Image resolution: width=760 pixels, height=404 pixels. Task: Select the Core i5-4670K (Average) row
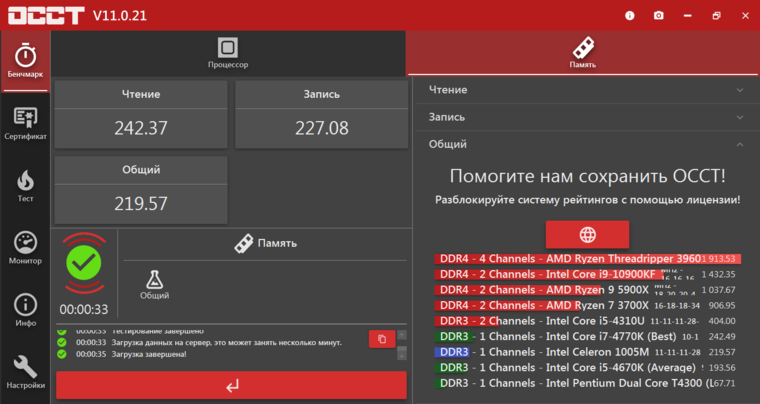(x=587, y=367)
